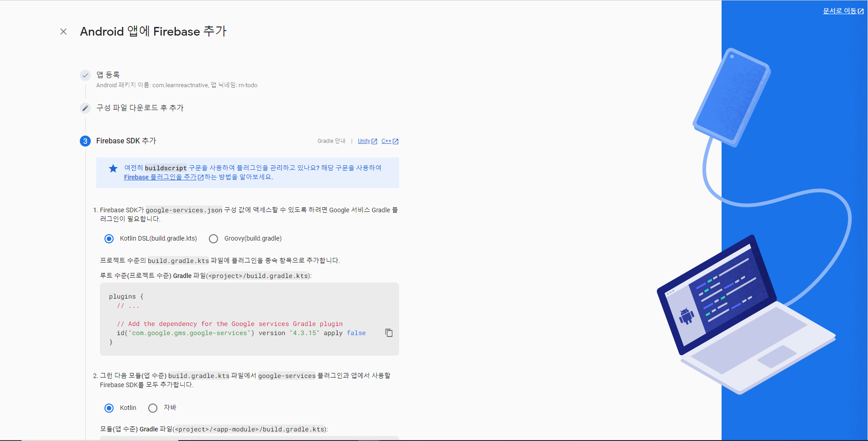Image resolution: width=868 pixels, height=441 pixels.
Task: Open the Unity setup guide link
Action: click(367, 141)
